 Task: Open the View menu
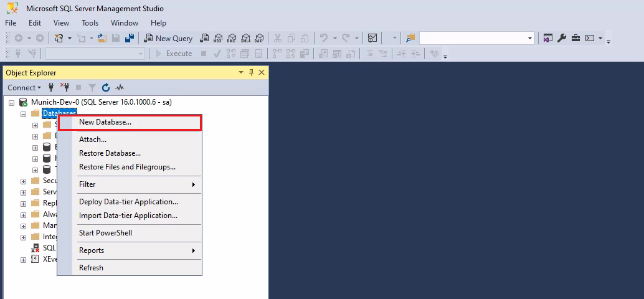tap(61, 23)
